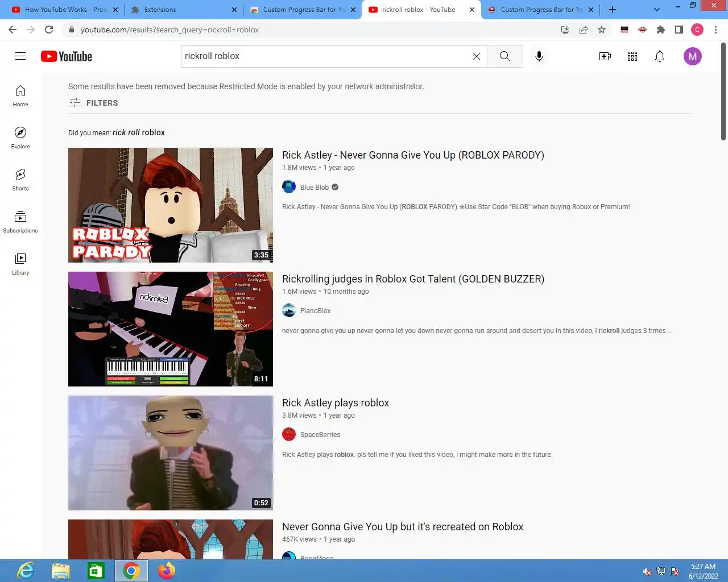Click the YouTube logo

67,56
